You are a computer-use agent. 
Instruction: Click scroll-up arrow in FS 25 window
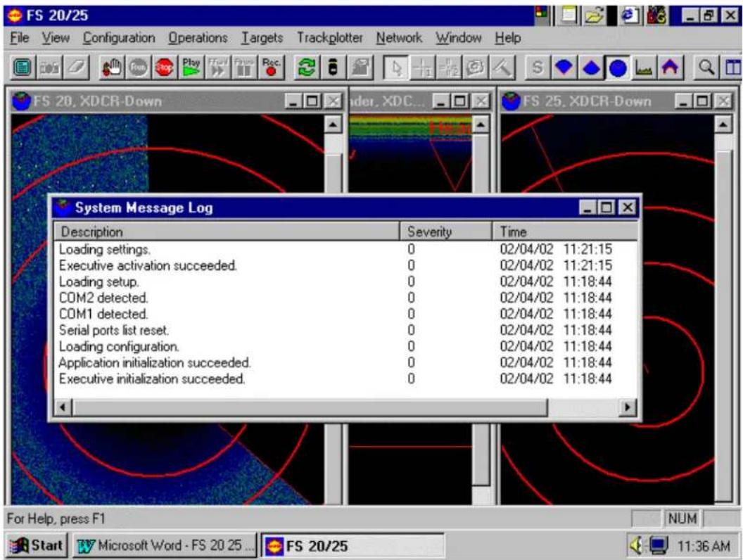[x=723, y=125]
